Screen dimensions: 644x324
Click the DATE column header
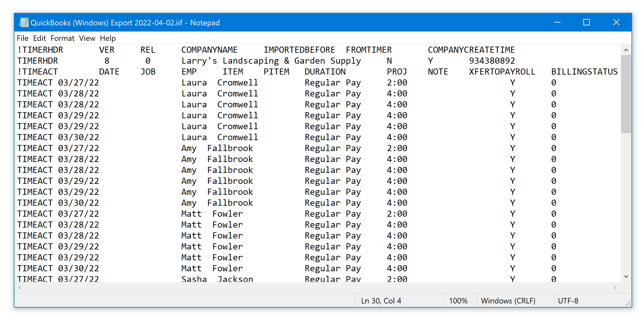tap(109, 72)
